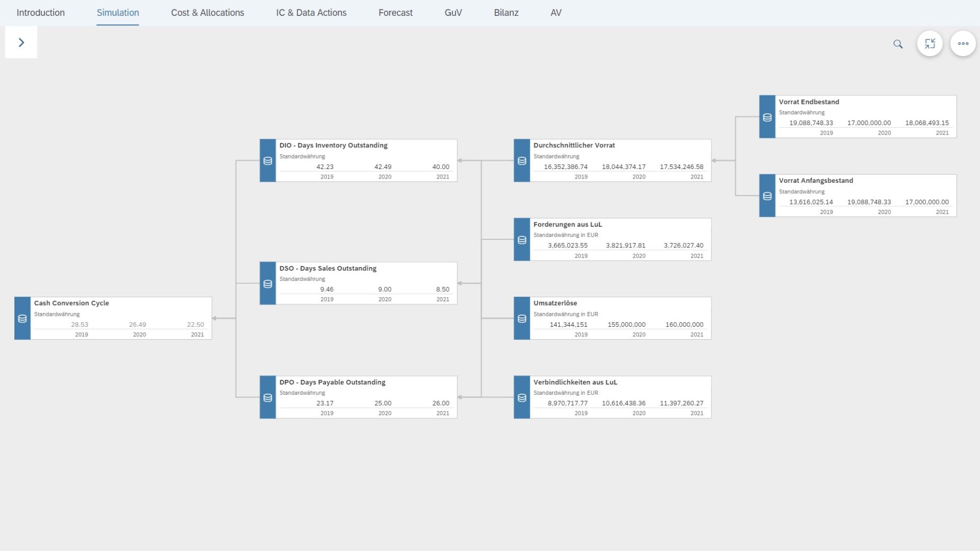Screen dimensions: 980x551
Task: Click the 2020 value in Umsatzerlöse node
Action: pos(626,325)
